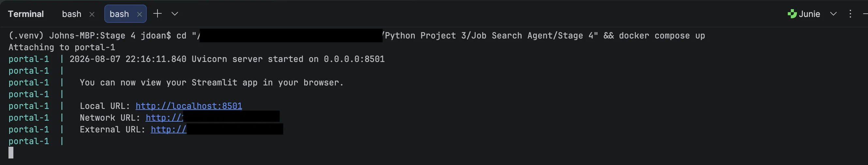Click the green Junie logo icon
The width and height of the screenshot is (868, 165).
tap(792, 14)
